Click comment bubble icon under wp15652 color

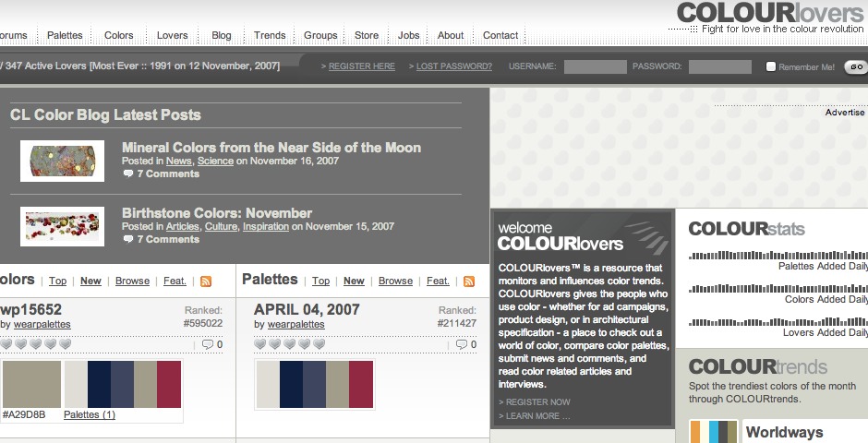(x=208, y=344)
